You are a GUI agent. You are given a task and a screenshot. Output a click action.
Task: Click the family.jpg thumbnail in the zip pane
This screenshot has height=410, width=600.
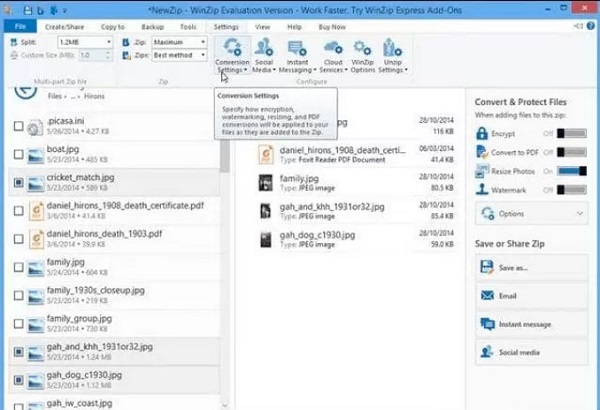(x=266, y=183)
